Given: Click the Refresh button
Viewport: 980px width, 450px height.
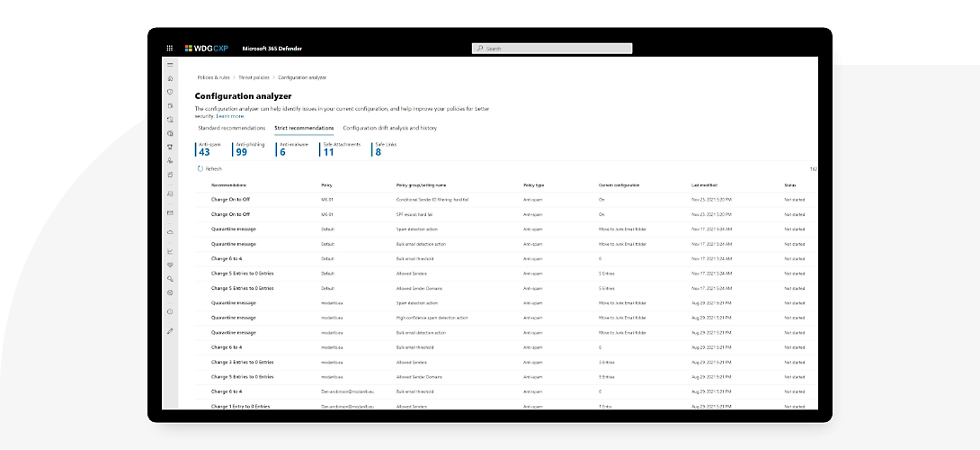Looking at the screenshot, I should tap(209, 168).
